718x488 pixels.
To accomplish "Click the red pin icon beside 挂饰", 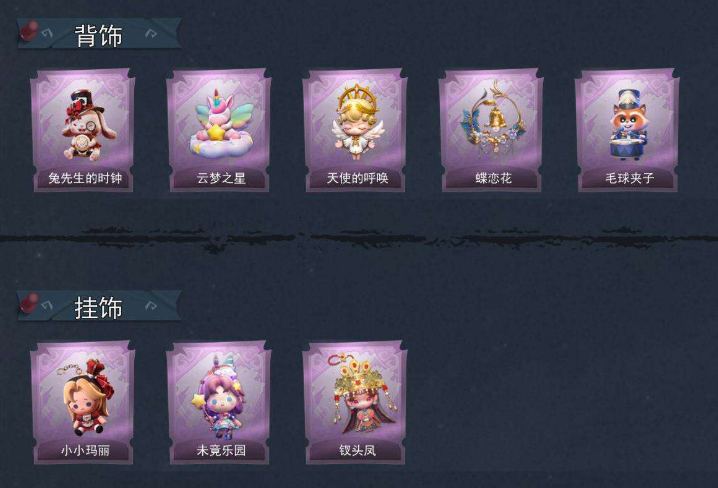I will [x=29, y=303].
